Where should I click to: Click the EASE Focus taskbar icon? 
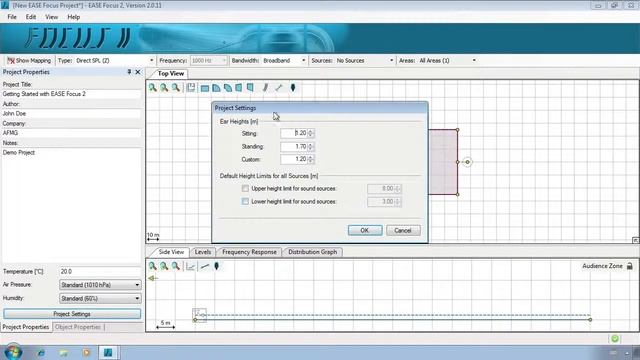click(108, 352)
